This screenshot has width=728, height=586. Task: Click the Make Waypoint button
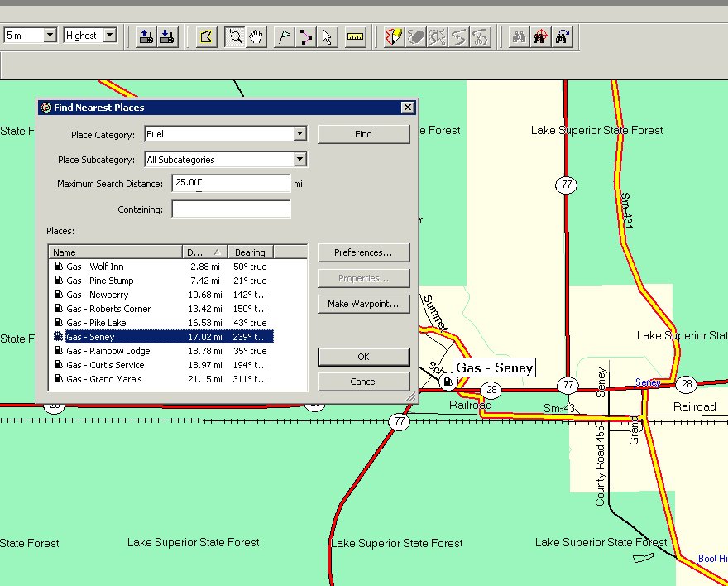(x=364, y=304)
